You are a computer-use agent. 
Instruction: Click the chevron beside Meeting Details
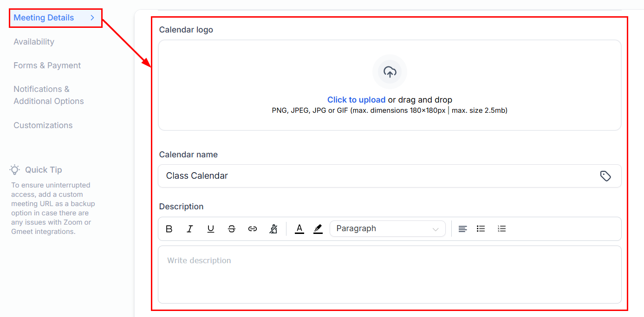pos(92,18)
